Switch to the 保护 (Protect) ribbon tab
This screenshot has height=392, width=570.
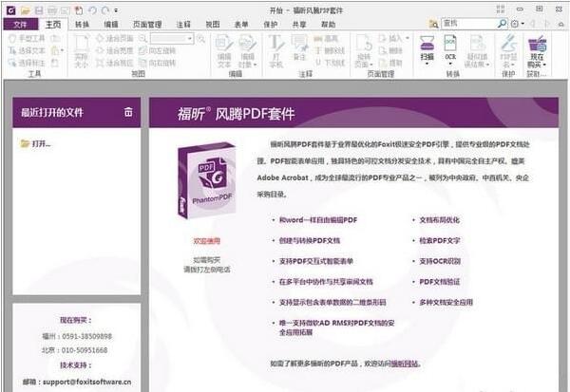[x=270, y=25]
